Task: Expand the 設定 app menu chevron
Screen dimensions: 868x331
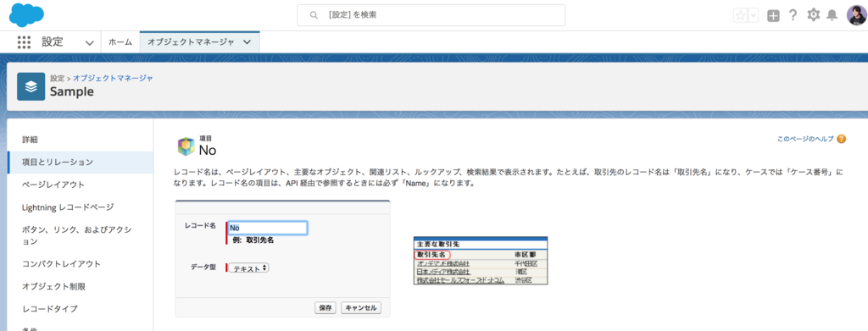Action: click(89, 42)
